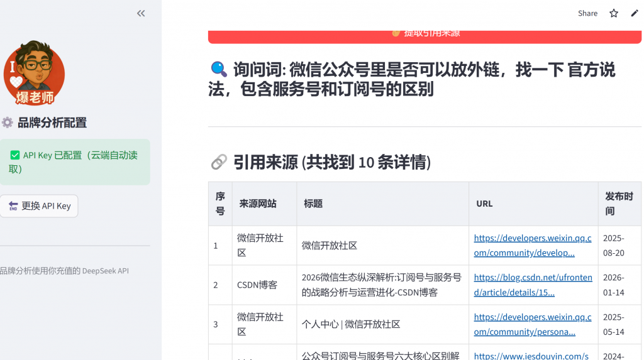
Task: Open row 1 developers.weixin.qq.com link
Action: point(532,246)
